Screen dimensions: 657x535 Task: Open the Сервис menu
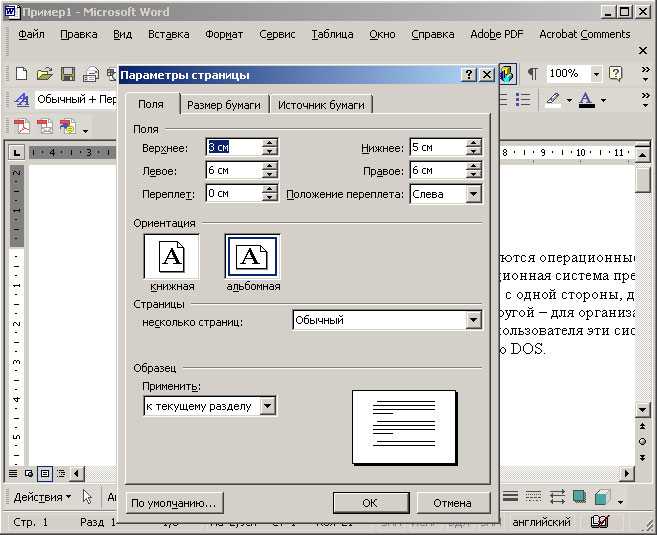pyautogui.click(x=277, y=34)
